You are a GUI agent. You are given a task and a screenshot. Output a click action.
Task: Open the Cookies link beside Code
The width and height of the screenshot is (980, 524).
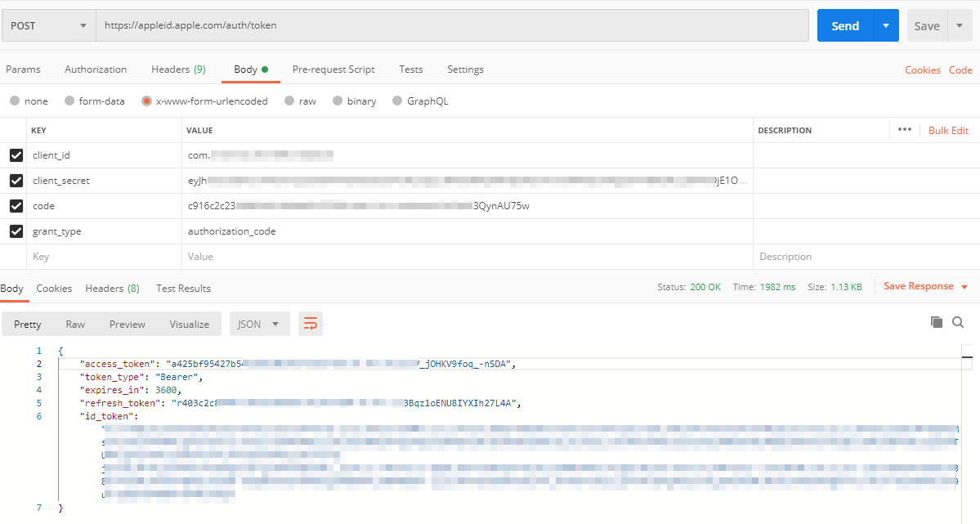[923, 70]
